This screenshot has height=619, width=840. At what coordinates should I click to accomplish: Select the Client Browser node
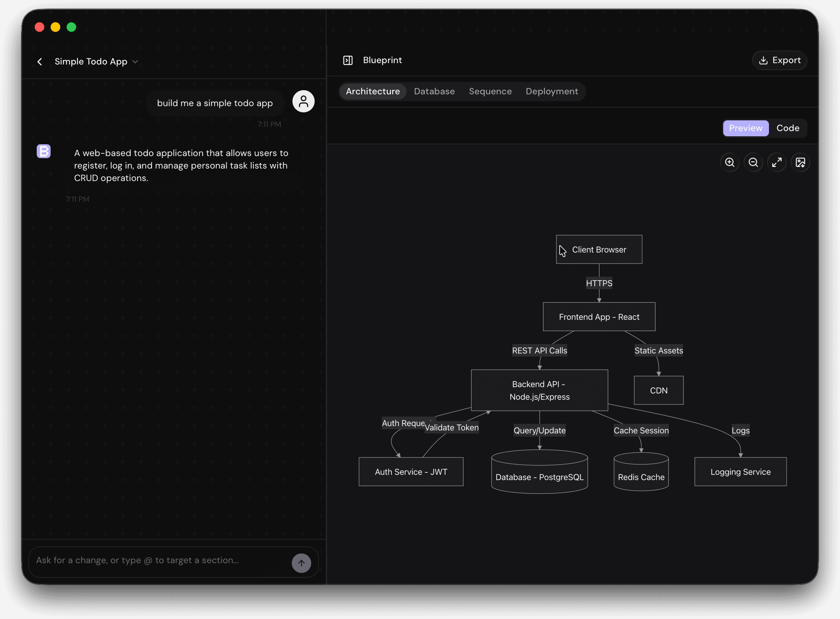point(599,250)
